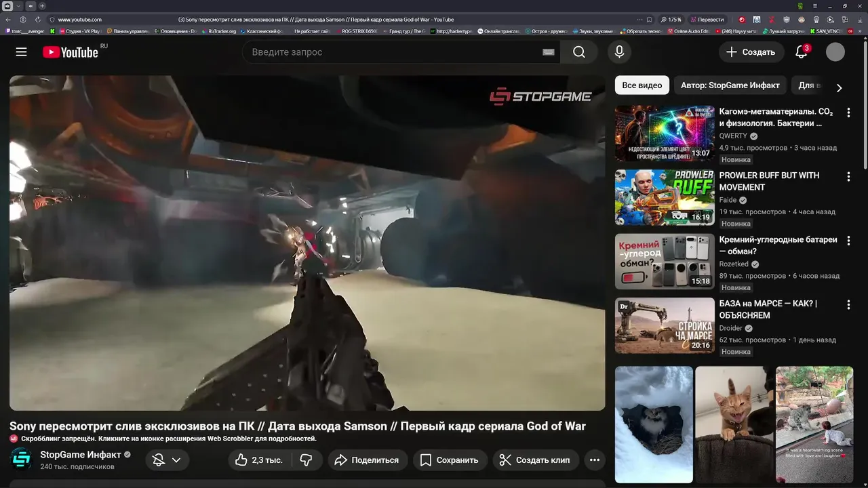Open the RuTracker.org bookmark
This screenshot has height=488, width=868.
218,31
